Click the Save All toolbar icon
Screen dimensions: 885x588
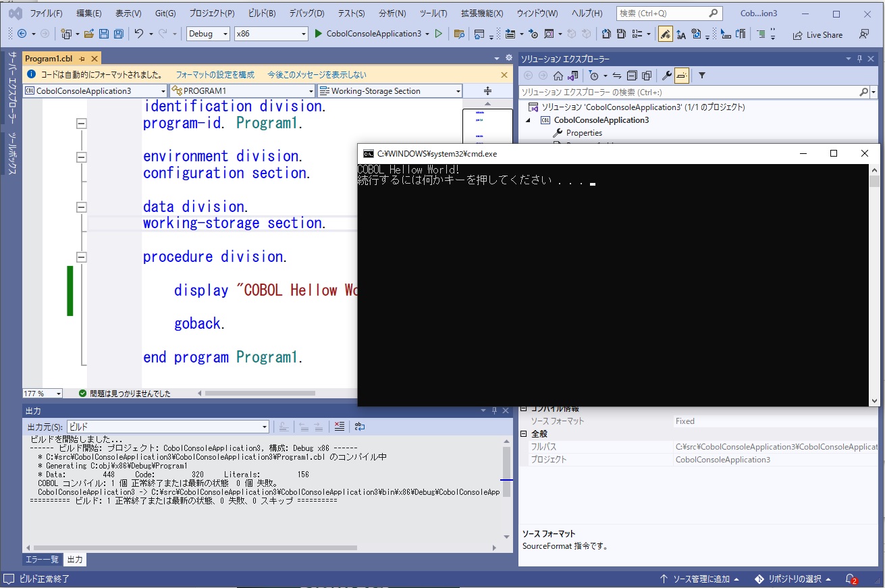pyautogui.click(x=118, y=34)
